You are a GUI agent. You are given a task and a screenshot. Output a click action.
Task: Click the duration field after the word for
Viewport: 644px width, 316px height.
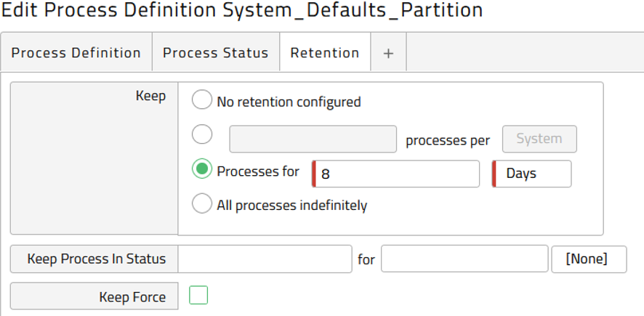pos(464,259)
